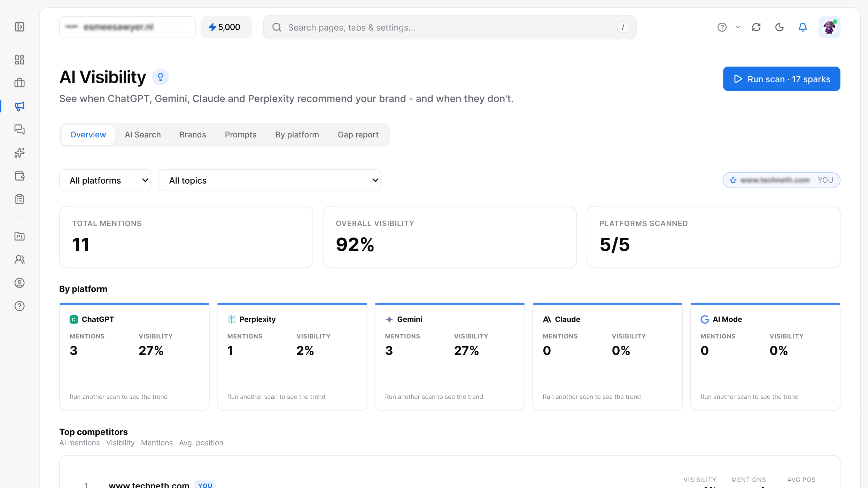868x488 pixels.
Task: Focus the search pages, tabs & settings field
Action: pyautogui.click(x=450, y=27)
